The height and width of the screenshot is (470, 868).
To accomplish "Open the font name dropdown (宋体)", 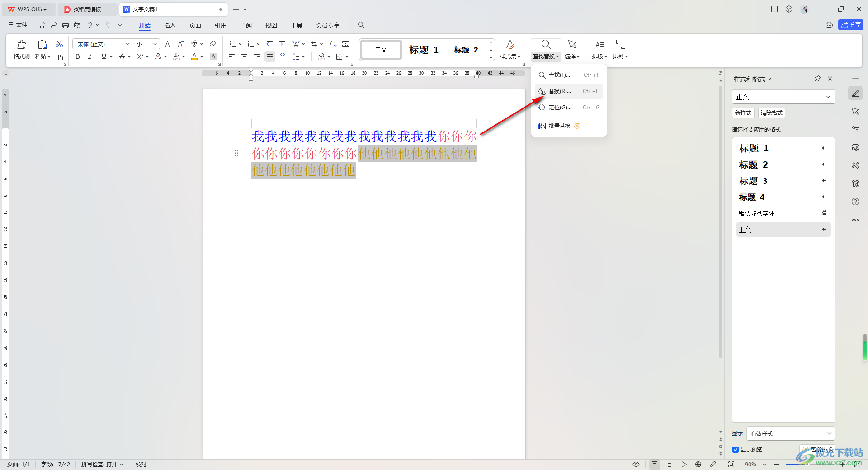I will tap(127, 44).
